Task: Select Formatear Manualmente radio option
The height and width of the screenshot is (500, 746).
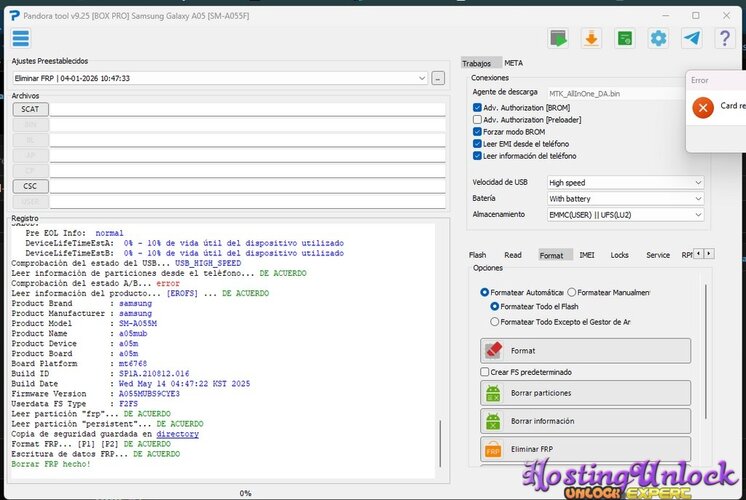Action: [571, 292]
